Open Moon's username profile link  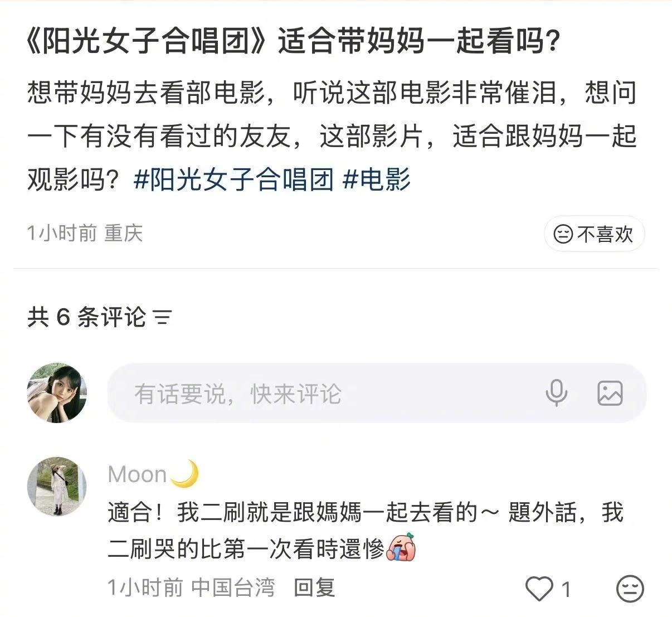click(138, 474)
